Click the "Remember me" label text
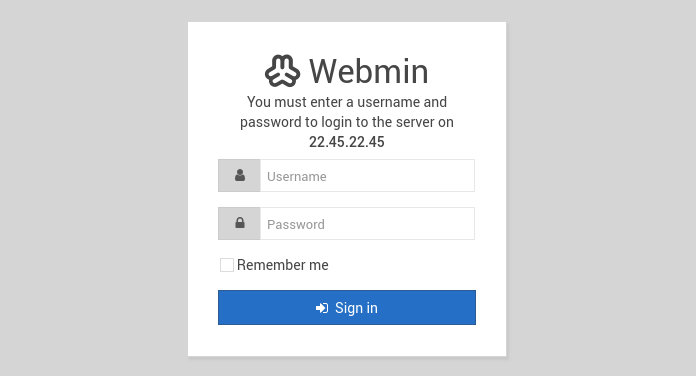 (283, 265)
